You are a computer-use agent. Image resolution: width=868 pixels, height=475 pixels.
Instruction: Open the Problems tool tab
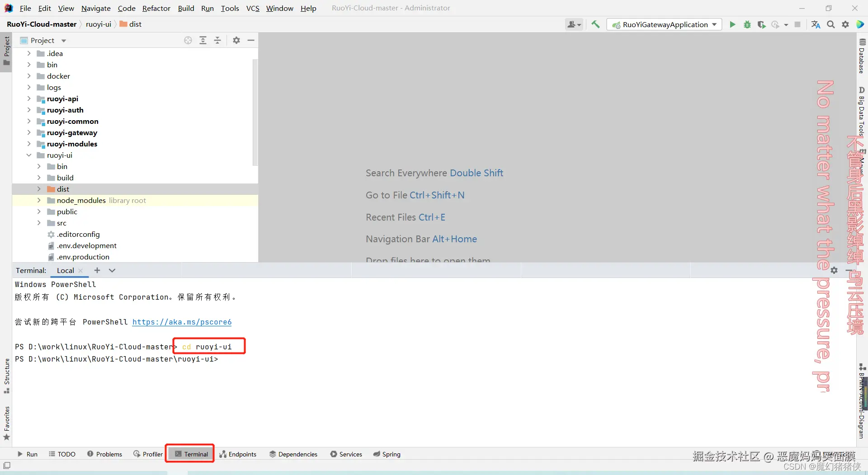(104, 454)
